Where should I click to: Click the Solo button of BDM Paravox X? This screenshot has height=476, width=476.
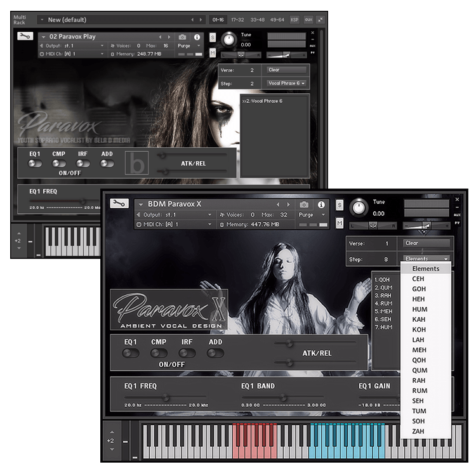pyautogui.click(x=340, y=205)
